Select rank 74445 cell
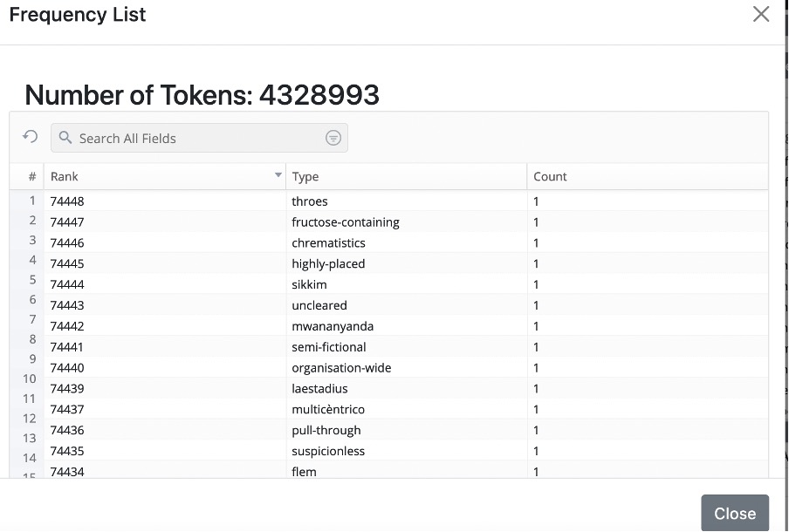The image size is (789, 532). [x=67, y=263]
